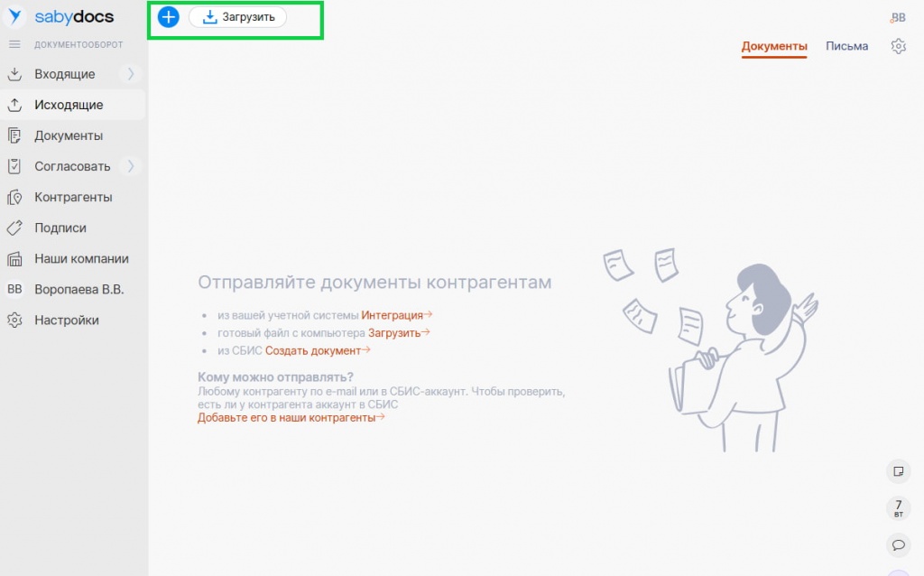Follow Добавьте его в наши контрагенты link
Image resolution: width=924 pixels, height=576 pixels.
[287, 417]
